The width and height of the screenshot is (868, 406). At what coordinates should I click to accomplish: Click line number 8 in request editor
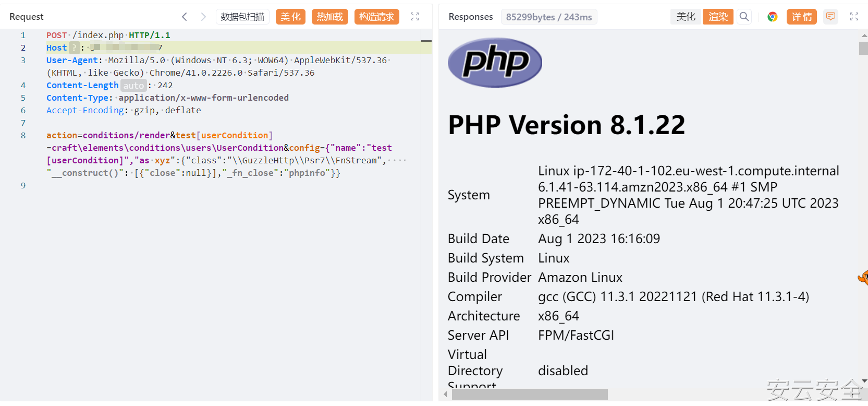coord(23,136)
